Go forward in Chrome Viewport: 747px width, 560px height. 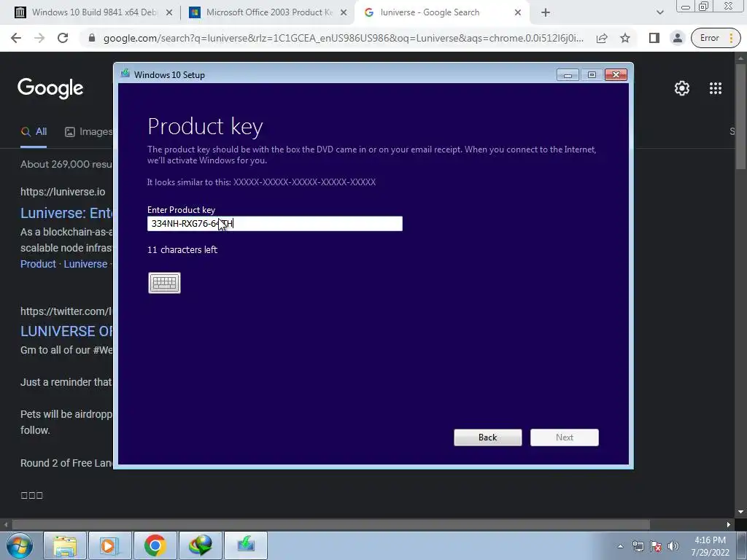[x=39, y=38]
